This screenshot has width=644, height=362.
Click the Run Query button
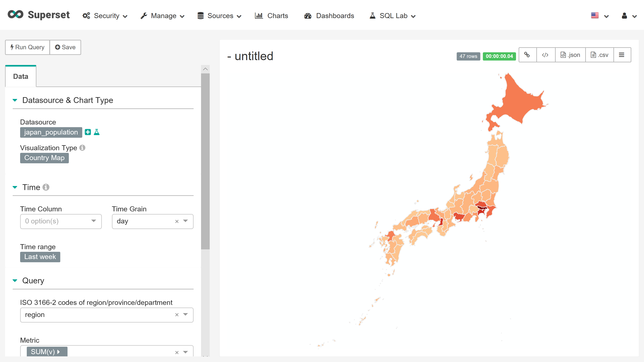tap(28, 47)
